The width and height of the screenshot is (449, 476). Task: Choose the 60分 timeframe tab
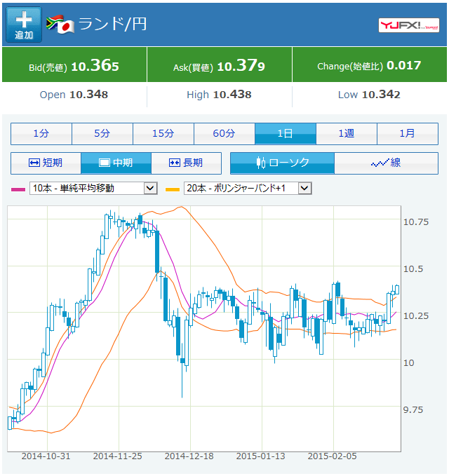point(224,133)
